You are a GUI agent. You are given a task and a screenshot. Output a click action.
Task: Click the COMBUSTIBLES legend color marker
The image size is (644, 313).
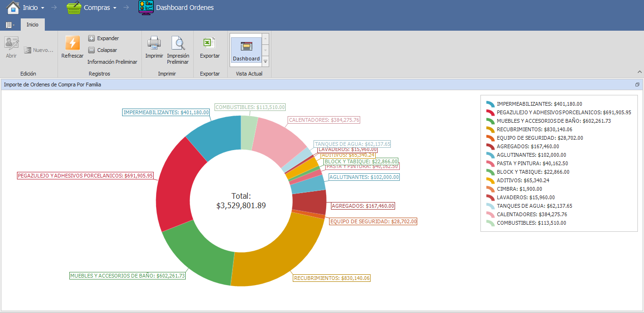[490, 223]
